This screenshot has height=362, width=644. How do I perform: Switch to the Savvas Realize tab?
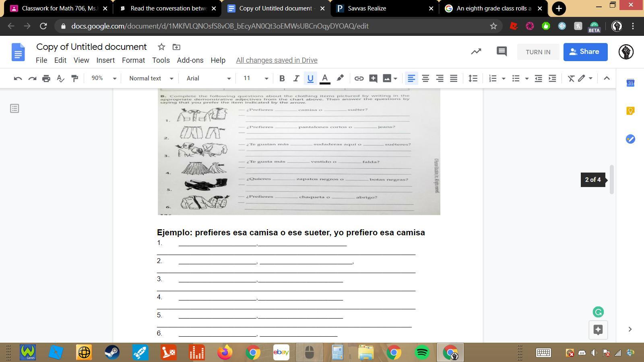point(384,8)
